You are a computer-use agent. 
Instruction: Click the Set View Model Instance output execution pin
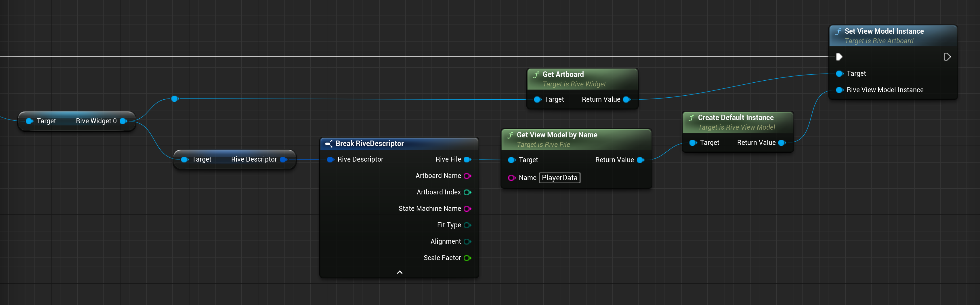click(947, 57)
